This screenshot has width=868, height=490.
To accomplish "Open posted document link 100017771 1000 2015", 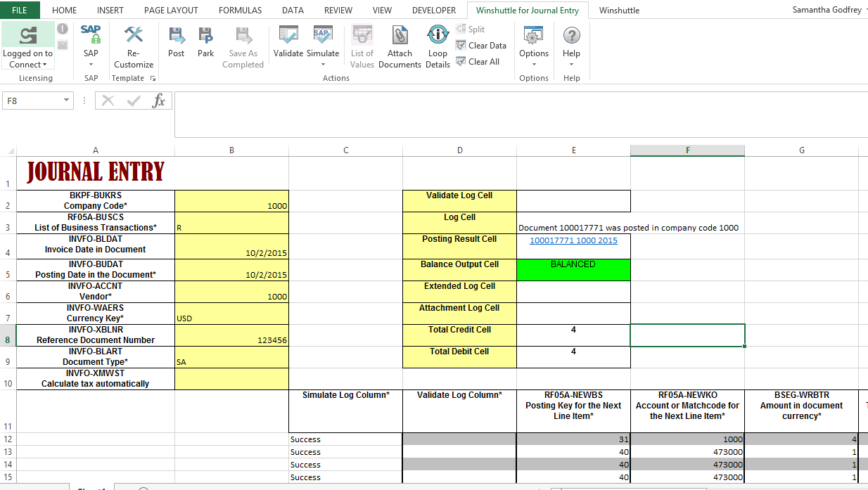I will coord(573,240).
